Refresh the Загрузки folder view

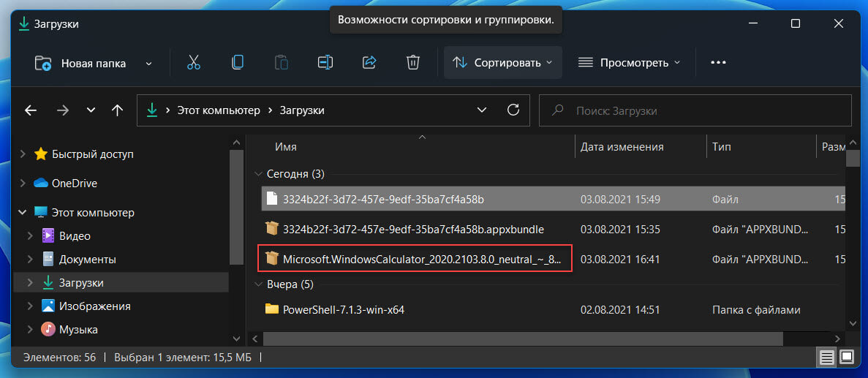point(513,110)
